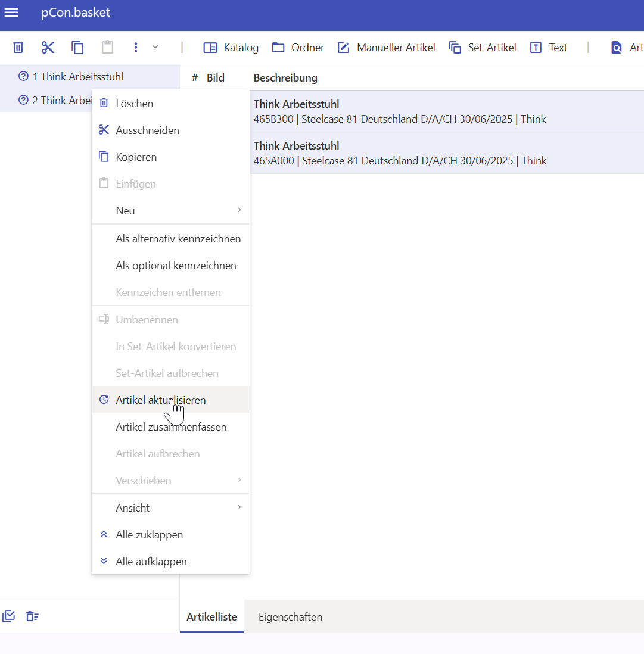Click Umbenennen in the context menu
This screenshot has height=654, width=644.
pyautogui.click(x=170, y=319)
